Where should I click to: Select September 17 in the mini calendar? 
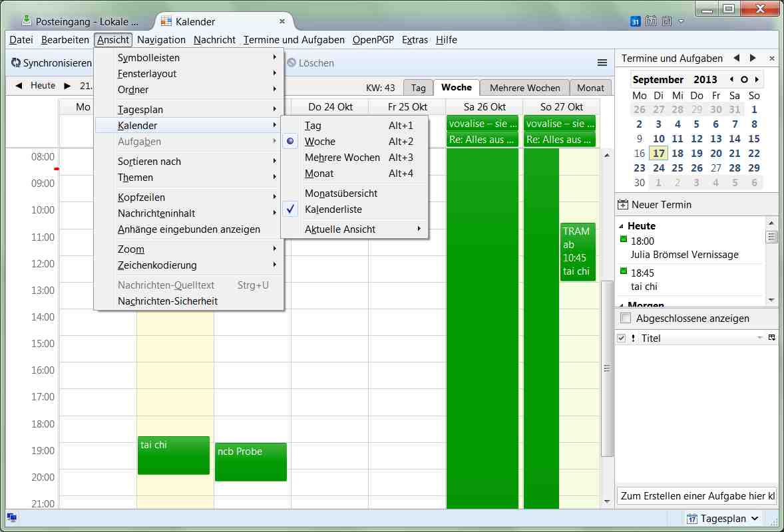(x=658, y=154)
